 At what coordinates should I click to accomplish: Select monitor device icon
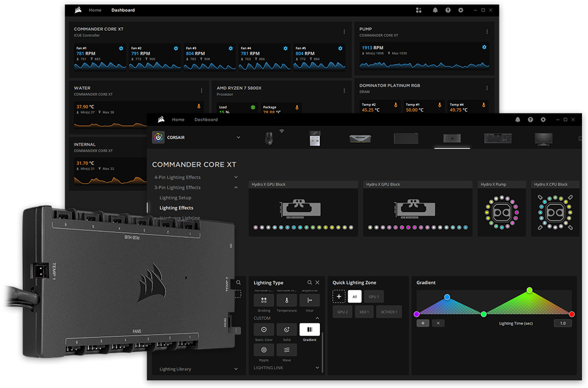(543, 139)
